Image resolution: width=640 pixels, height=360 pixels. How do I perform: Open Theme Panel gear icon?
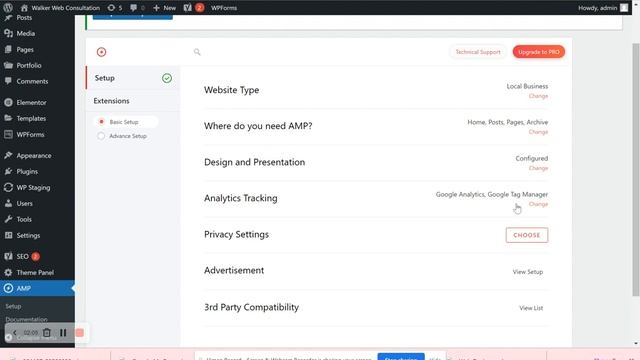[8, 272]
